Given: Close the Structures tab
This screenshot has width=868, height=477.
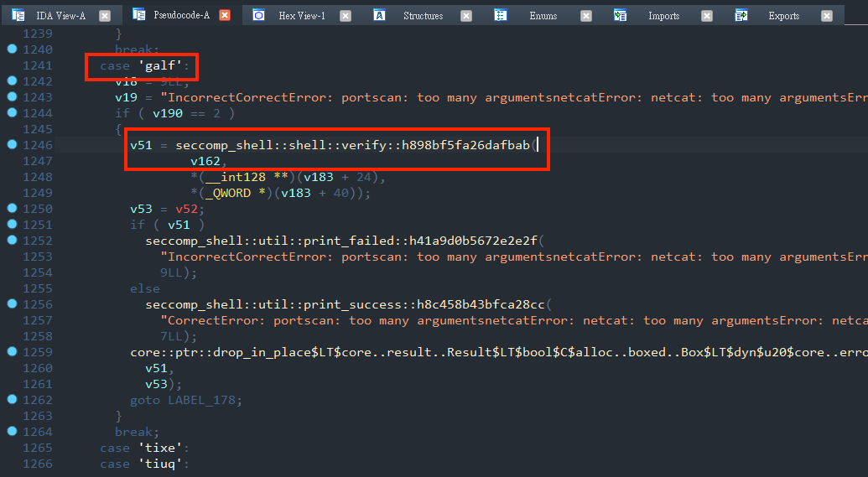Looking at the screenshot, I should [x=465, y=15].
